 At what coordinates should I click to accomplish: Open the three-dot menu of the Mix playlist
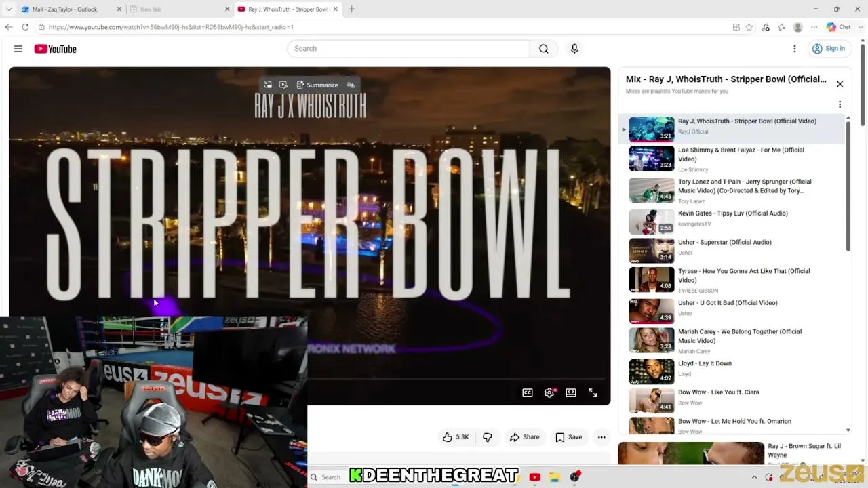coord(840,104)
